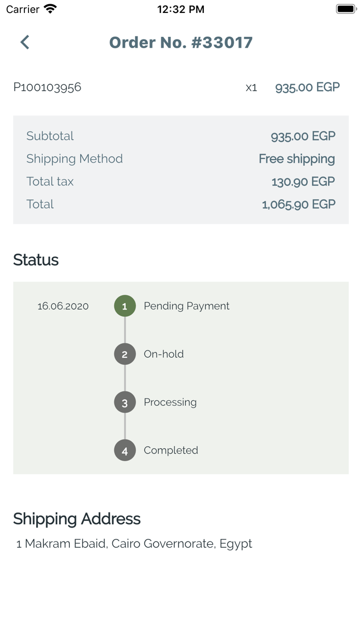Tap the battery icon in status bar
Image resolution: width=362 pixels, height=644 pixels.
coord(346,9)
